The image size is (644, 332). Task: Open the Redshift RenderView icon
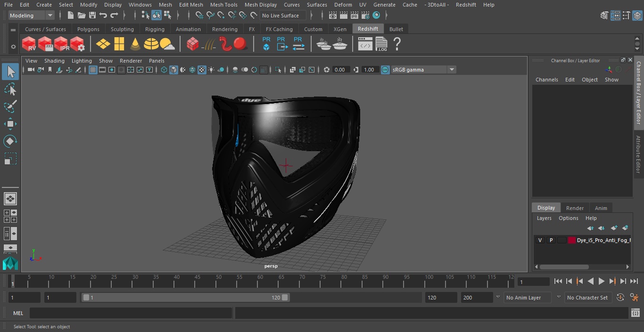pyautogui.click(x=29, y=44)
